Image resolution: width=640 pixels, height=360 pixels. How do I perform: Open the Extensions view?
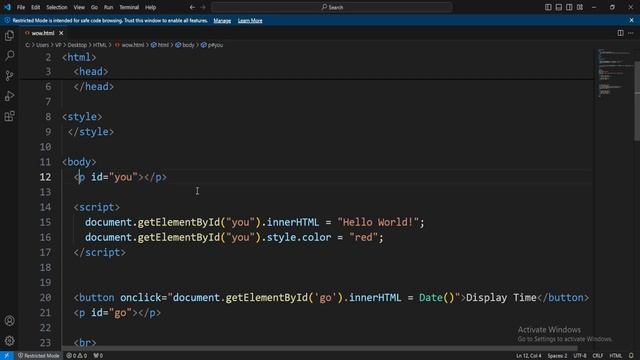click(9, 116)
